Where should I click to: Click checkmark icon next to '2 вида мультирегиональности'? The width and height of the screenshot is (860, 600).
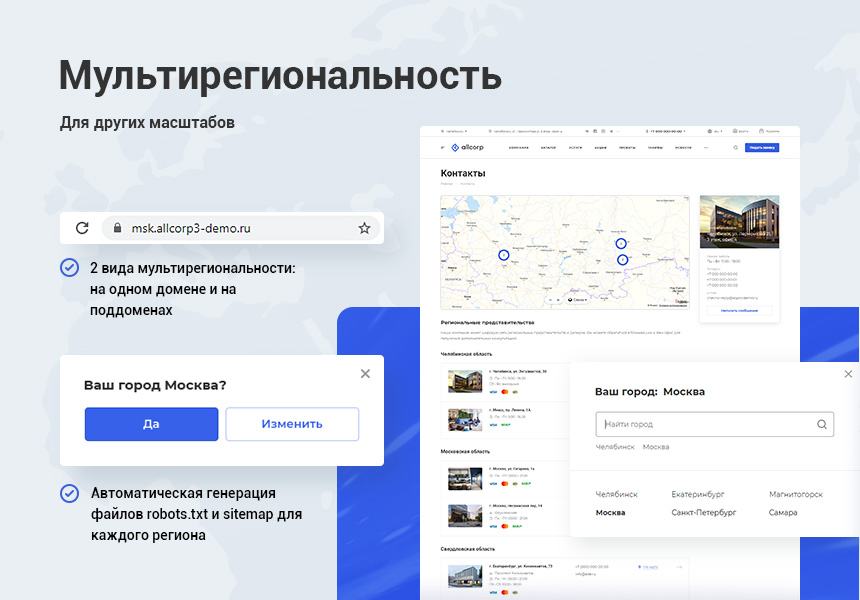(69, 267)
